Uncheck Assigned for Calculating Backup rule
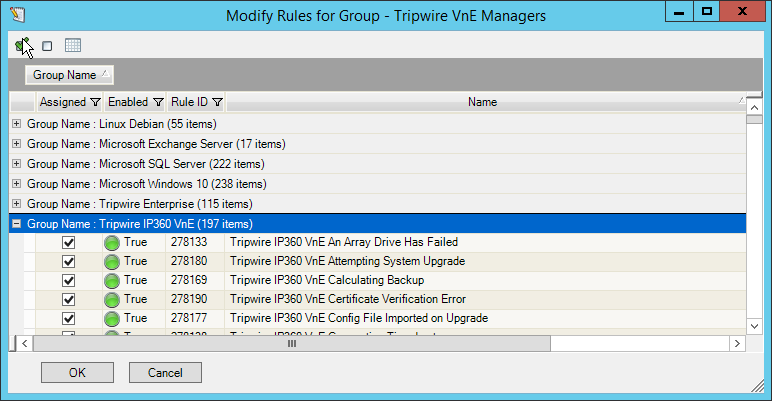Image resolution: width=772 pixels, height=401 pixels. pyautogui.click(x=68, y=280)
